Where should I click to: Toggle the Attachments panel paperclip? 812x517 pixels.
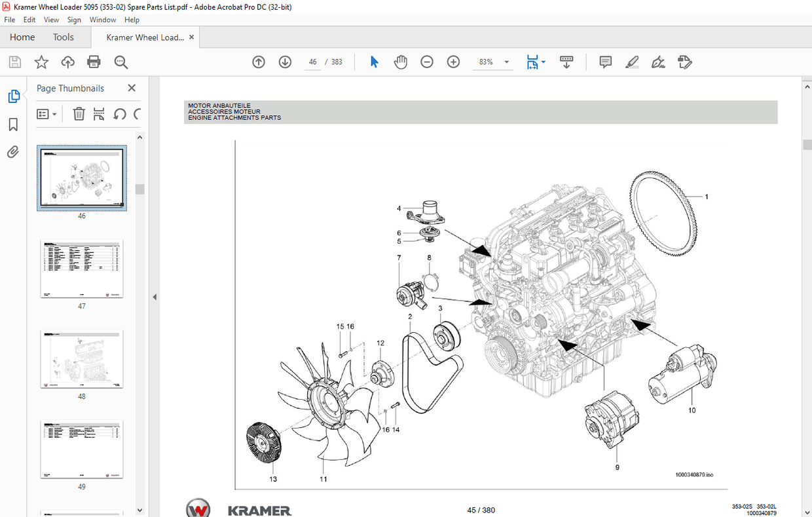[x=14, y=152]
